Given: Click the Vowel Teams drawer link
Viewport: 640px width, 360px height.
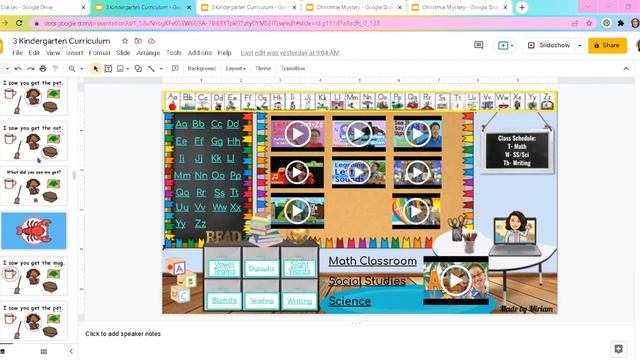Looking at the screenshot, I should click(x=224, y=268).
